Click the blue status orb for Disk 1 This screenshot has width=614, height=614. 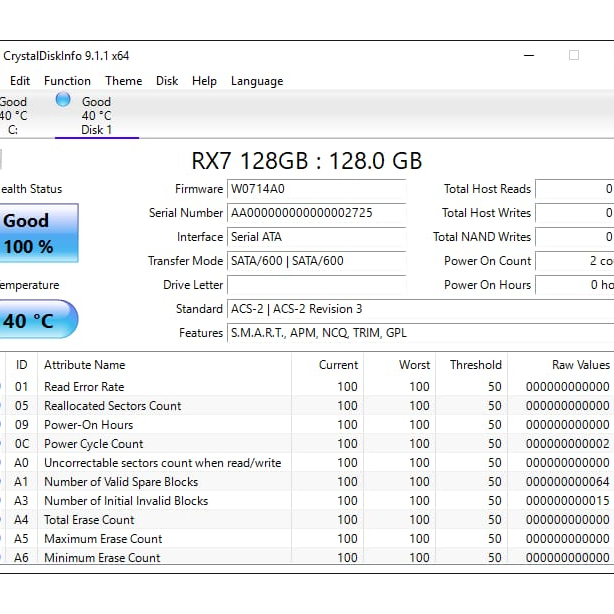click(63, 99)
